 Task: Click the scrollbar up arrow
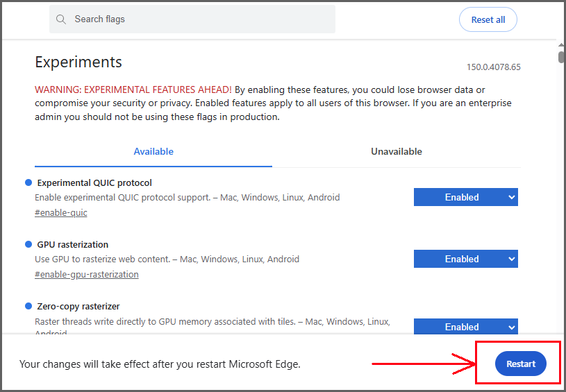coord(561,45)
